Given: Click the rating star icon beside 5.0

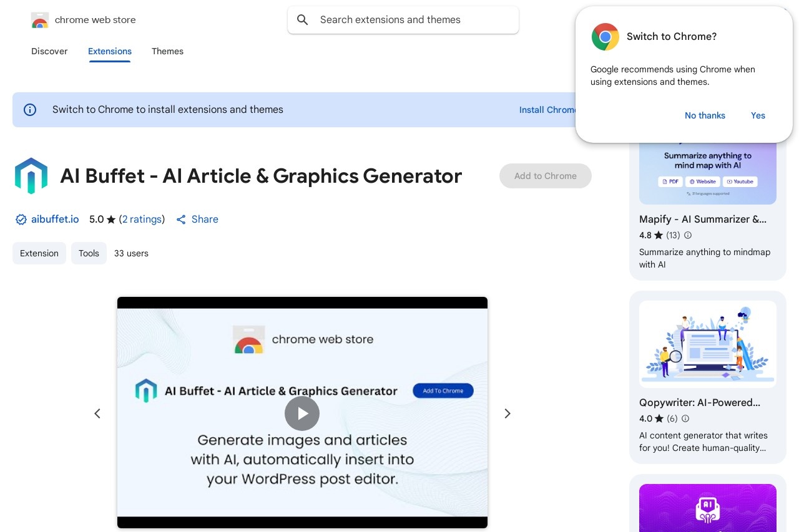Looking at the screenshot, I should pyautogui.click(x=111, y=220).
